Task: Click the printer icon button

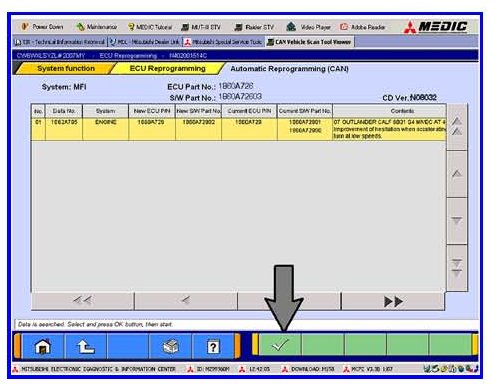Action: [171, 346]
